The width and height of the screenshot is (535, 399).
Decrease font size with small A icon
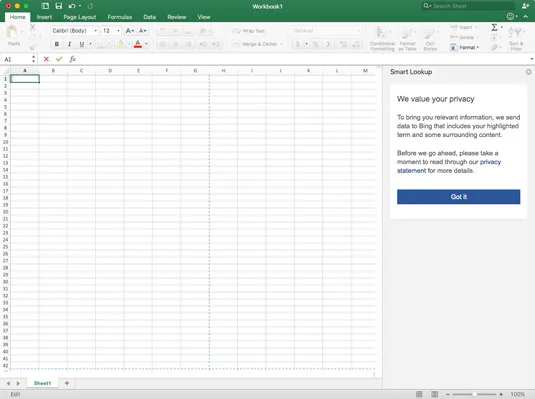coord(143,31)
